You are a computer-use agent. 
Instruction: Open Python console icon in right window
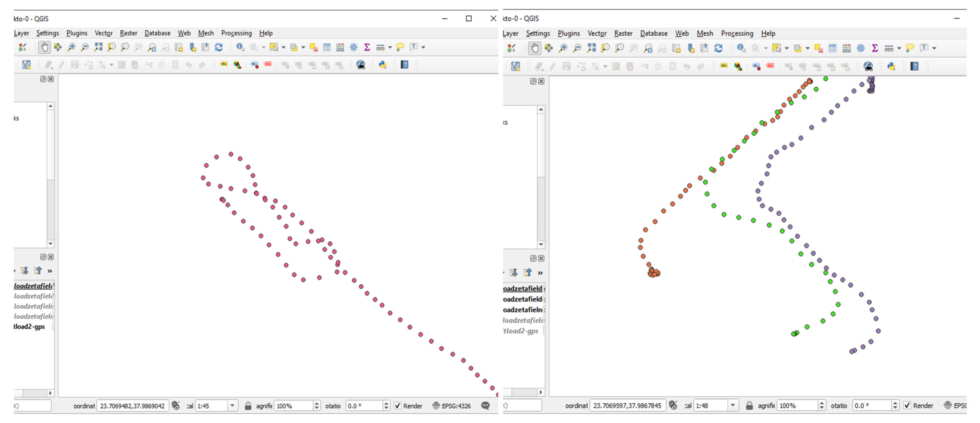891,66
